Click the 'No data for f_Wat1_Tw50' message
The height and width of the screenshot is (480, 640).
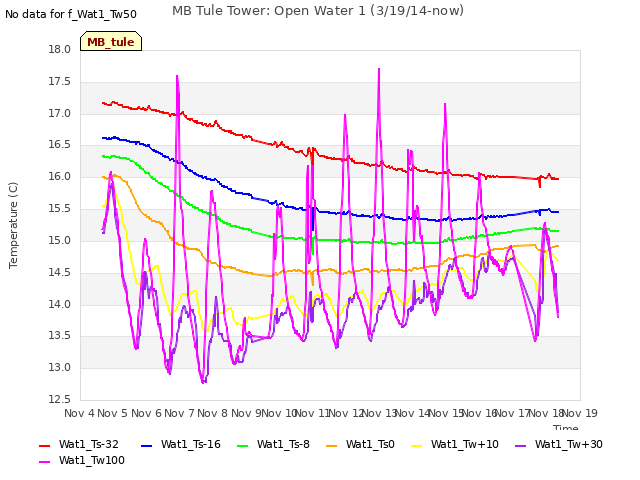point(71,14)
